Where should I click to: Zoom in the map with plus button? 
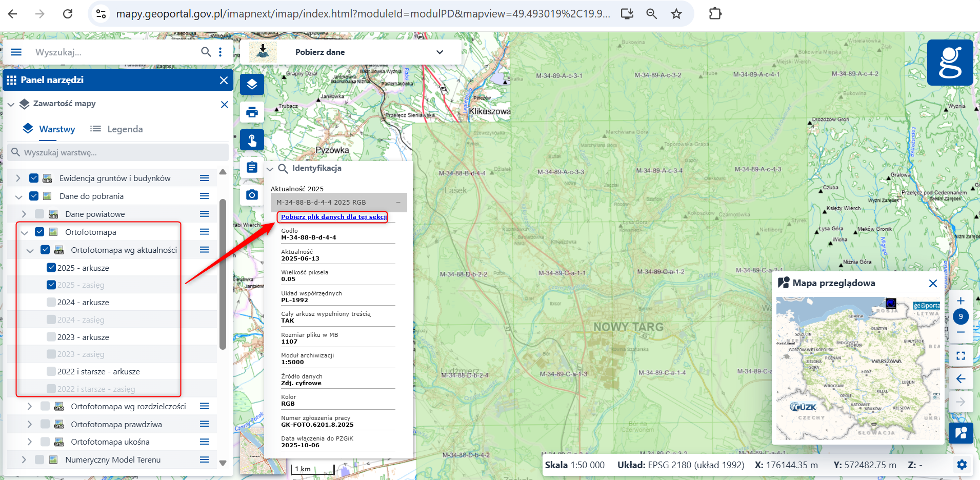click(x=961, y=301)
